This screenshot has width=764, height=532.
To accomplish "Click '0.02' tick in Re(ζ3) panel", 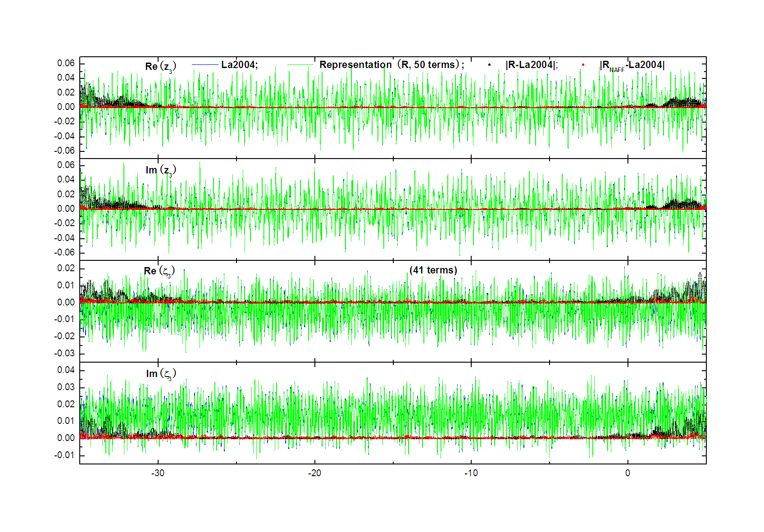I will click(66, 268).
